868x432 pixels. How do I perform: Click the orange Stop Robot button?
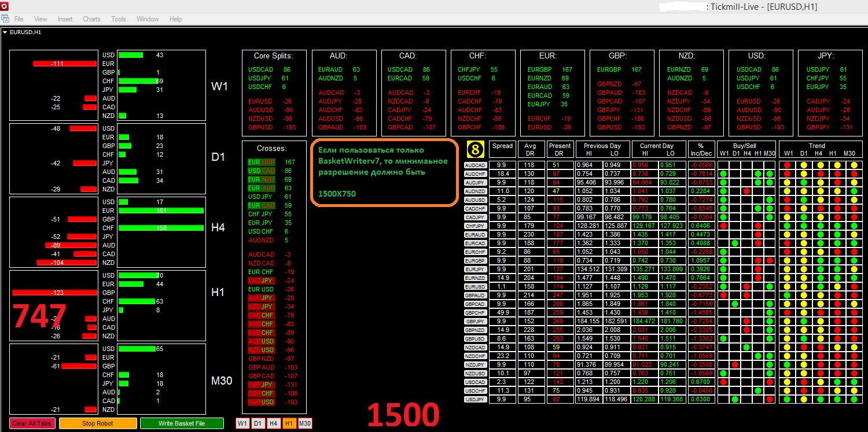pyautogui.click(x=98, y=423)
